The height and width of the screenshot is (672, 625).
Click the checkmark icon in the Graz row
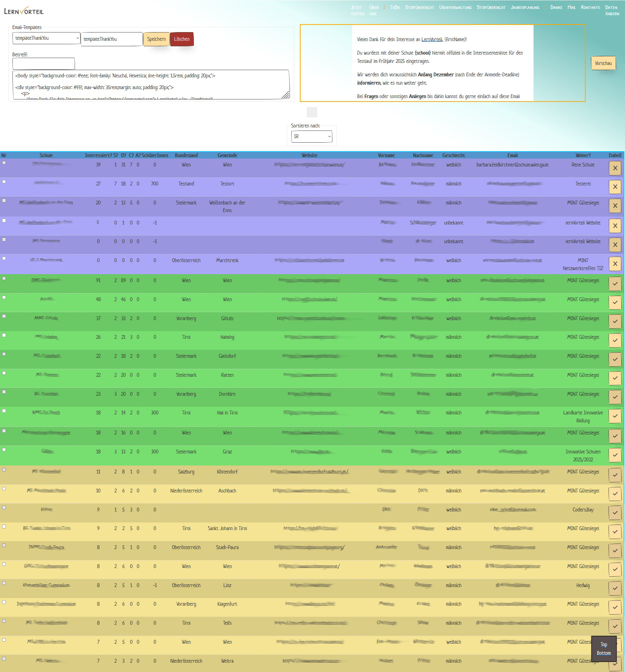coord(615,455)
